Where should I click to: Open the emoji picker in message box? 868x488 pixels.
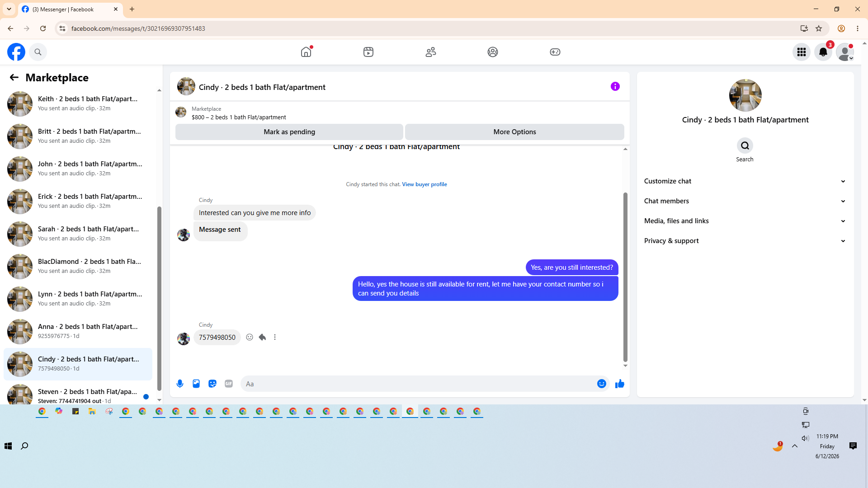pos(602,384)
